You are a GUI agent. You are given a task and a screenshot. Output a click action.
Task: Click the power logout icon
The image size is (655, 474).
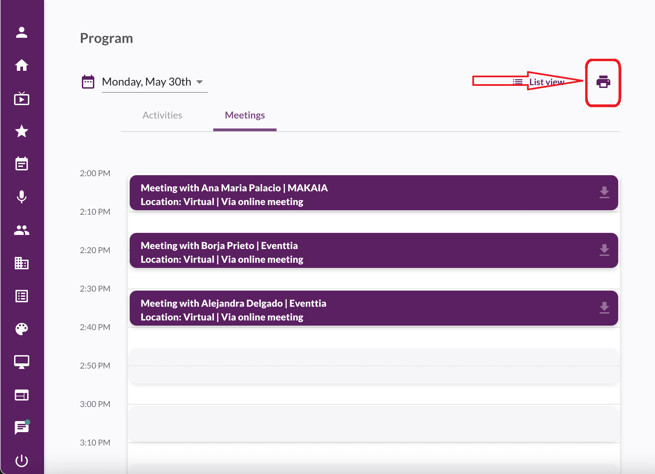21,461
